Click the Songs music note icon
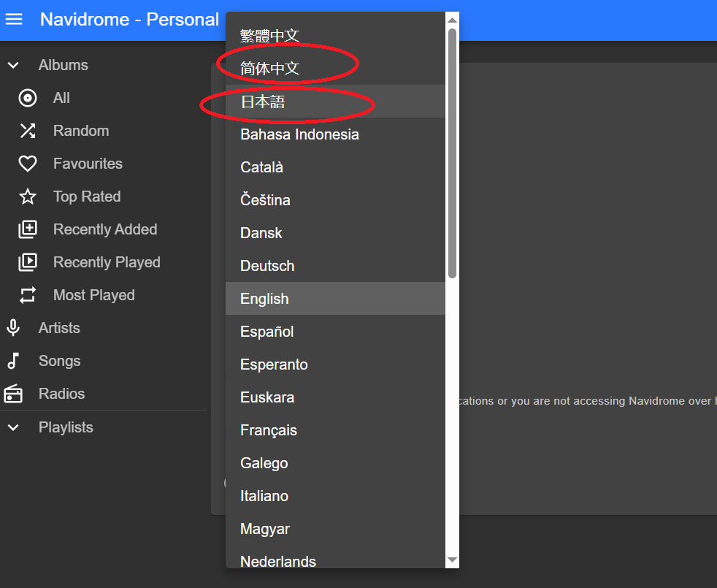This screenshot has height=588, width=717. (13, 361)
